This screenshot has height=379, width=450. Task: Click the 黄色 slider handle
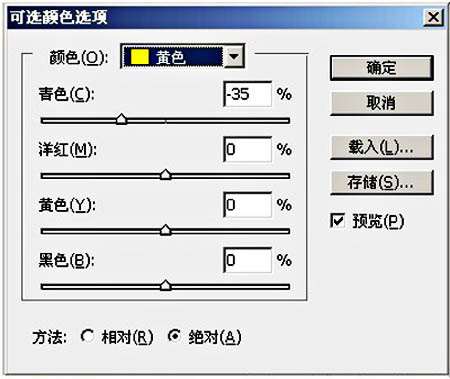point(165,230)
